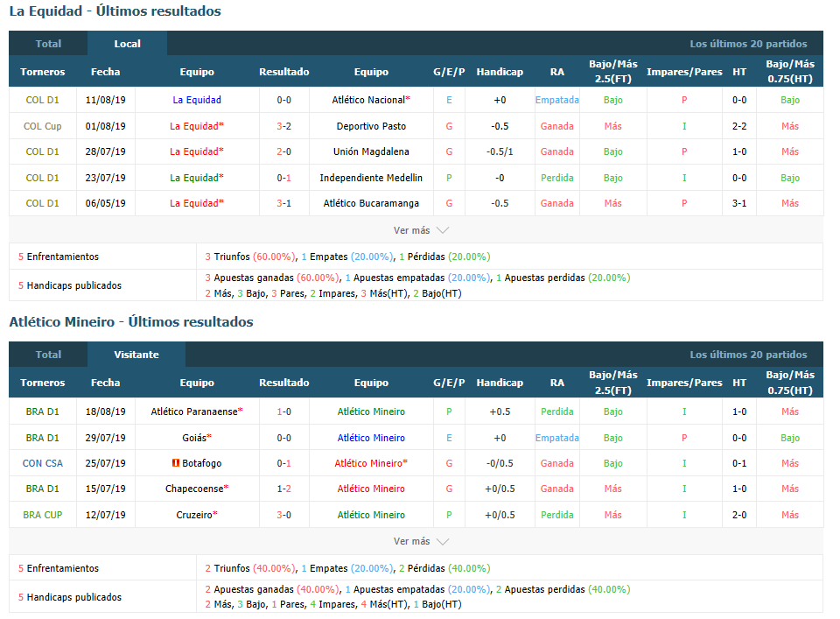Click the 3-1 halftime score in Bucaramanga row
This screenshot has height=619, width=840.
pos(739,203)
